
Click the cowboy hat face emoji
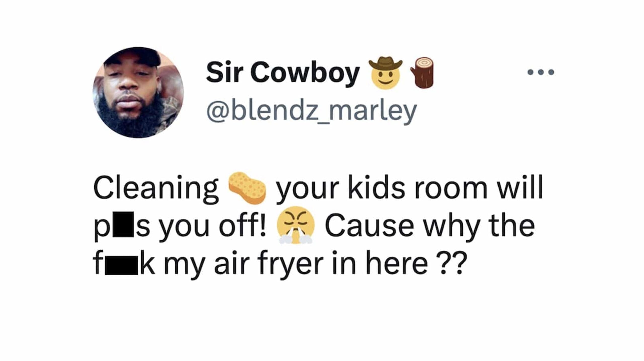(x=386, y=73)
